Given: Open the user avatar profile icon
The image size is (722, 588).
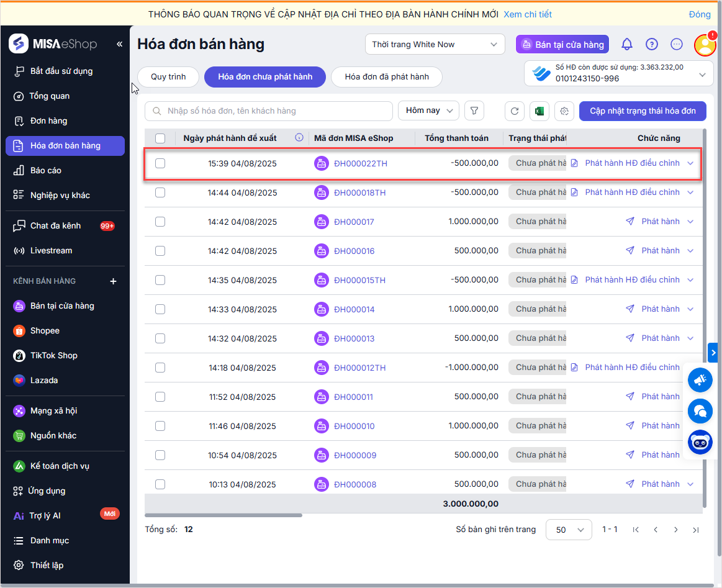Looking at the screenshot, I should (x=704, y=45).
